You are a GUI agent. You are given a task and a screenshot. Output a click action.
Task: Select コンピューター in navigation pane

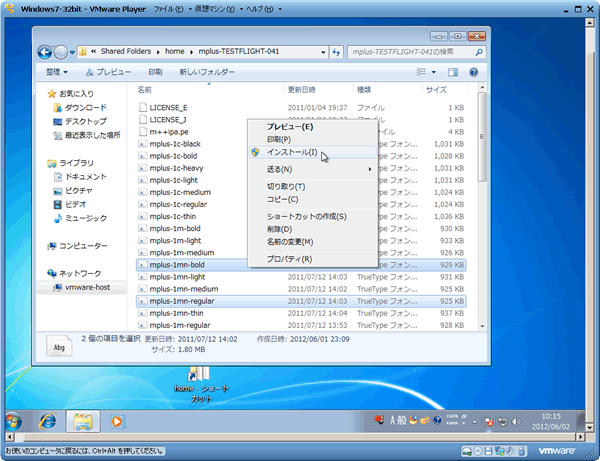point(77,246)
